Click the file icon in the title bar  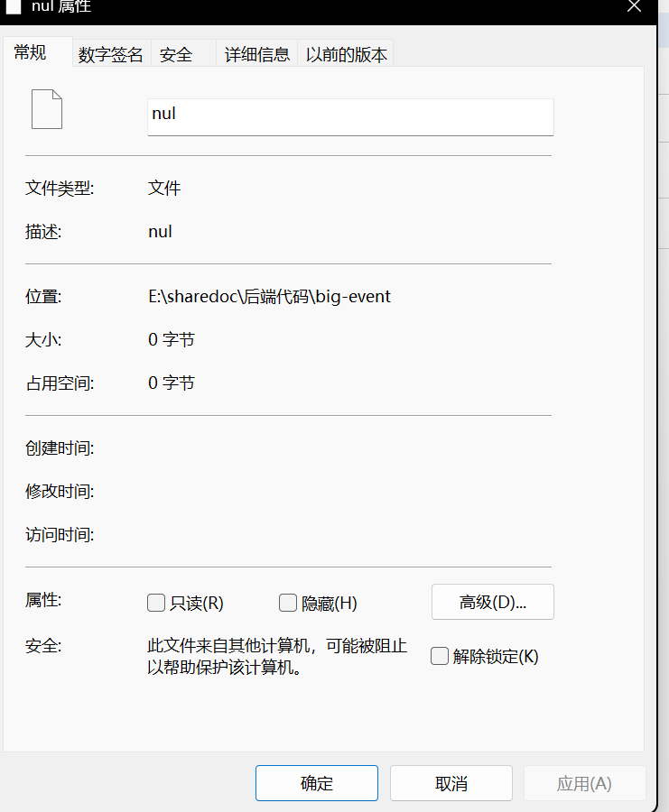pyautogui.click(x=14, y=7)
